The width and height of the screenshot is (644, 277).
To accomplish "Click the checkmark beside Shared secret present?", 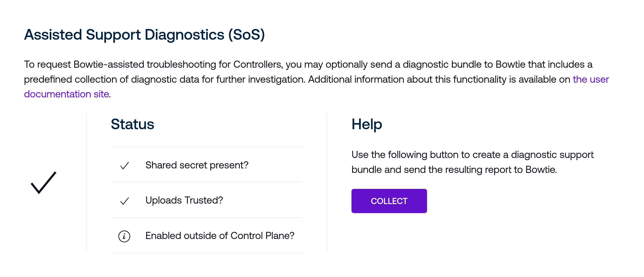I will pyautogui.click(x=124, y=165).
